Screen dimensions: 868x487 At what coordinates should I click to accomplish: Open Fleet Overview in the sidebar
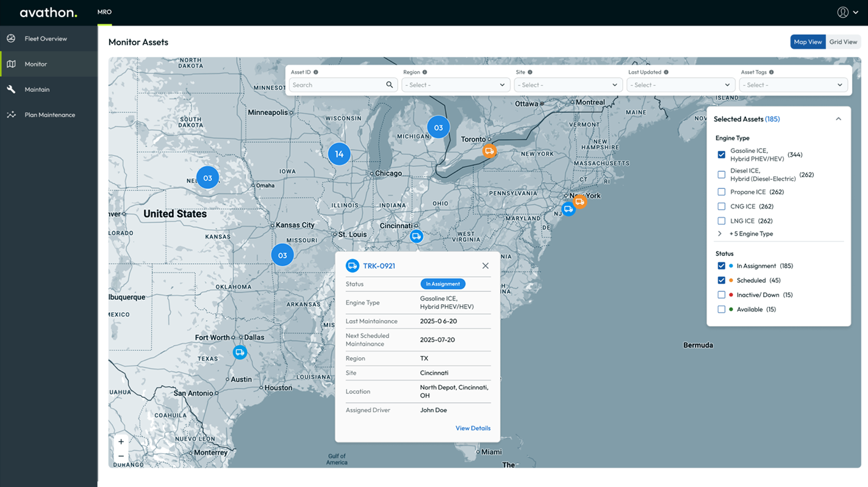(46, 38)
